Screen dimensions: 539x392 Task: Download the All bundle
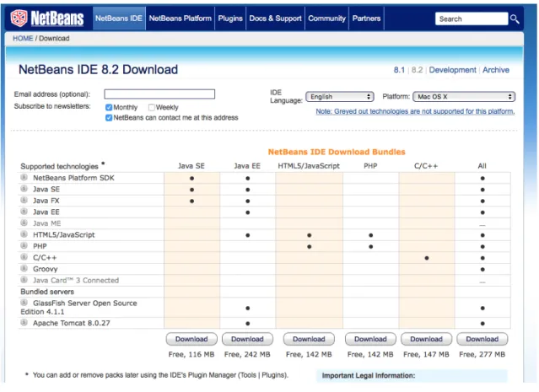pos(482,339)
